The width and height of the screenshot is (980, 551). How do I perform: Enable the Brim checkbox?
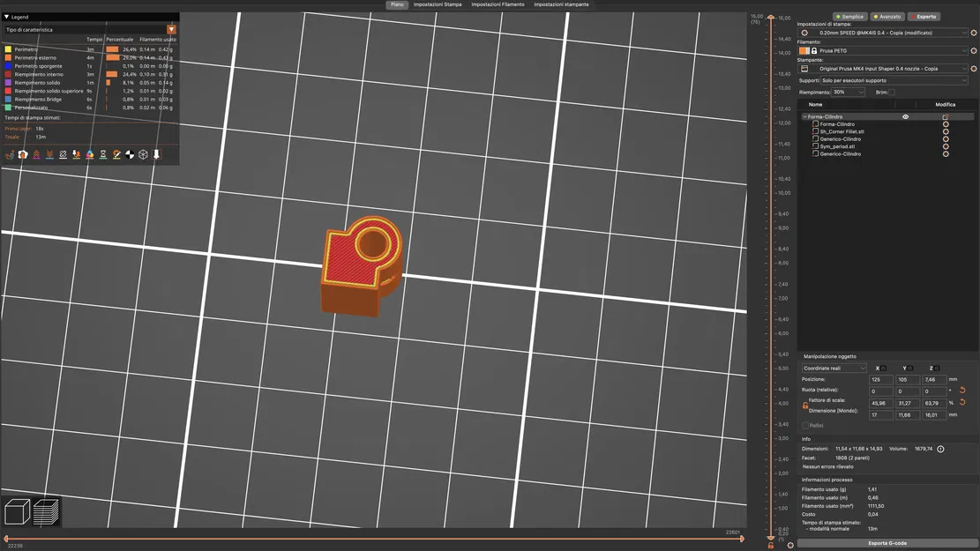pyautogui.click(x=892, y=91)
